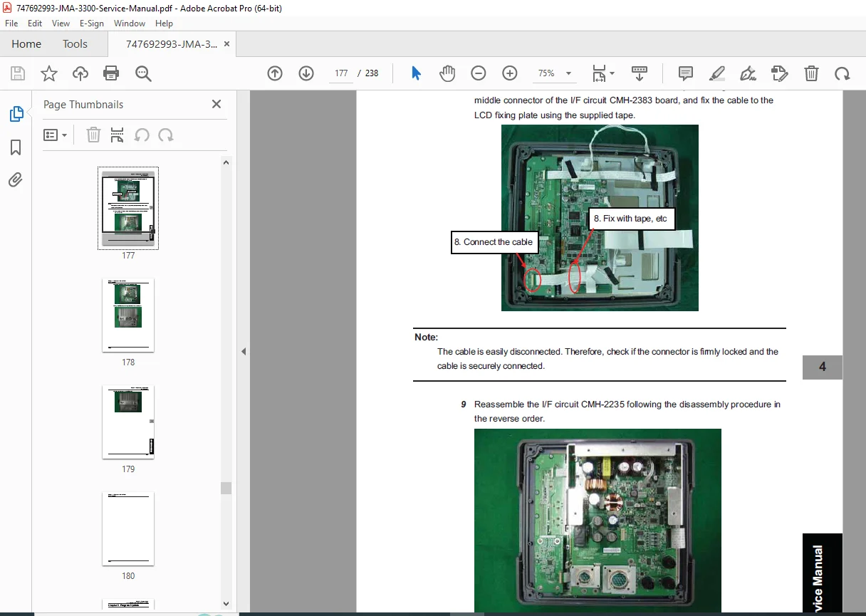The image size is (866, 616).
Task: Delete page with toolbar trash icon
Action: coord(811,73)
